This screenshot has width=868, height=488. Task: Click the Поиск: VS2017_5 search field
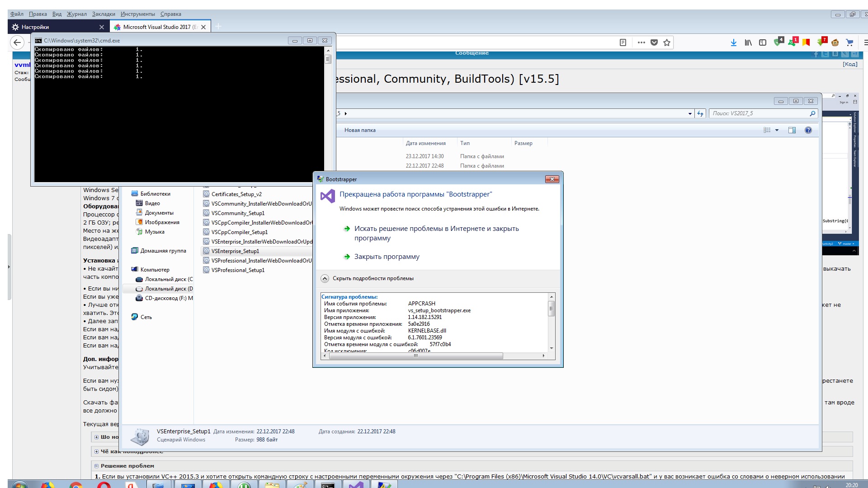[759, 113]
